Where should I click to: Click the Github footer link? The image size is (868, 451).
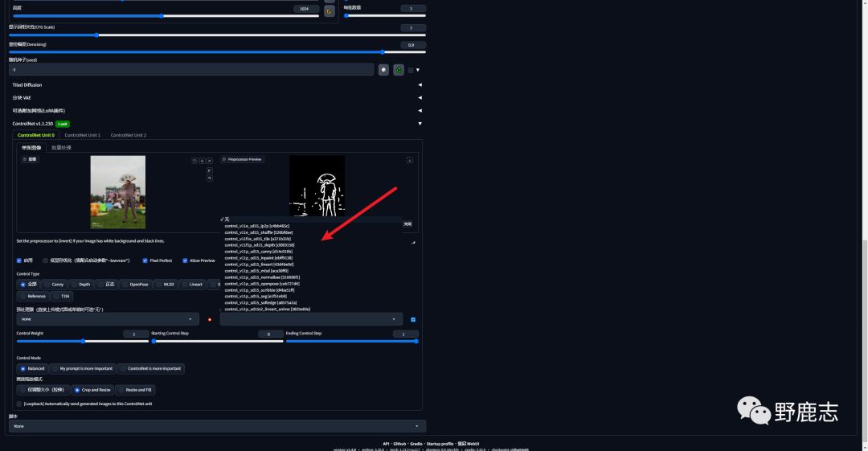click(399, 444)
